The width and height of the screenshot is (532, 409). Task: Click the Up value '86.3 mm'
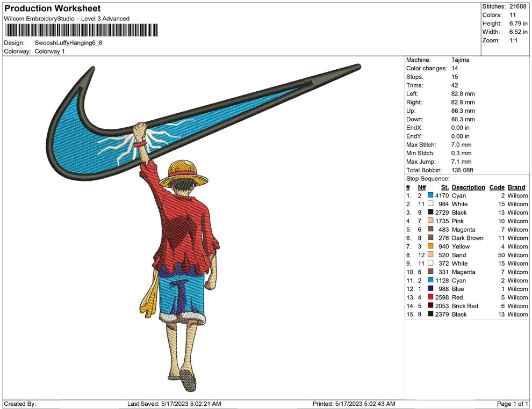(x=463, y=111)
